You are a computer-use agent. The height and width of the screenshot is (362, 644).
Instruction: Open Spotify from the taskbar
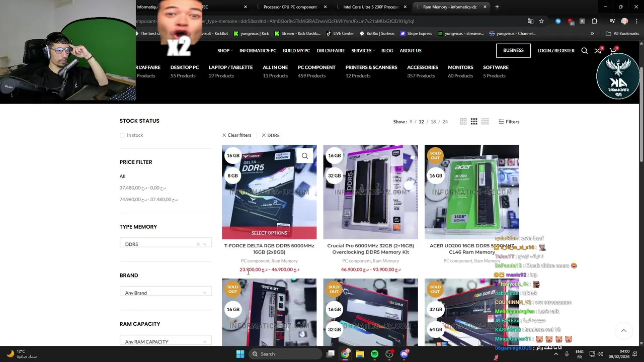[374, 354]
